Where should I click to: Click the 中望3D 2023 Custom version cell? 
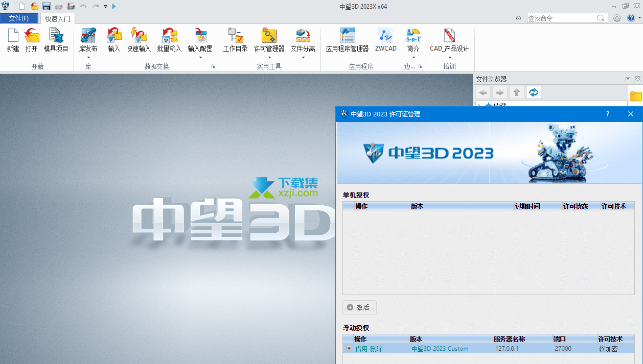click(x=440, y=349)
